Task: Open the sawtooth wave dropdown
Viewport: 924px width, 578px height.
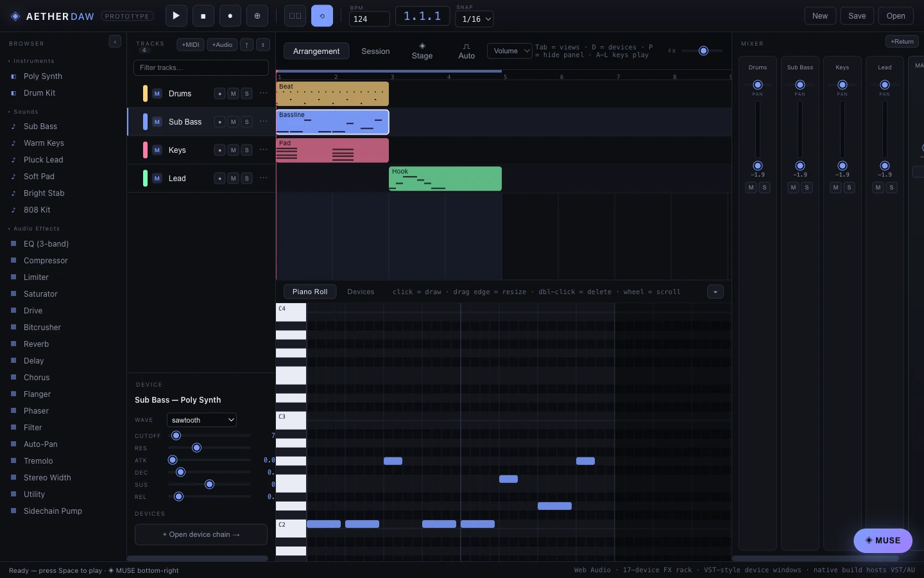Action: tap(201, 420)
